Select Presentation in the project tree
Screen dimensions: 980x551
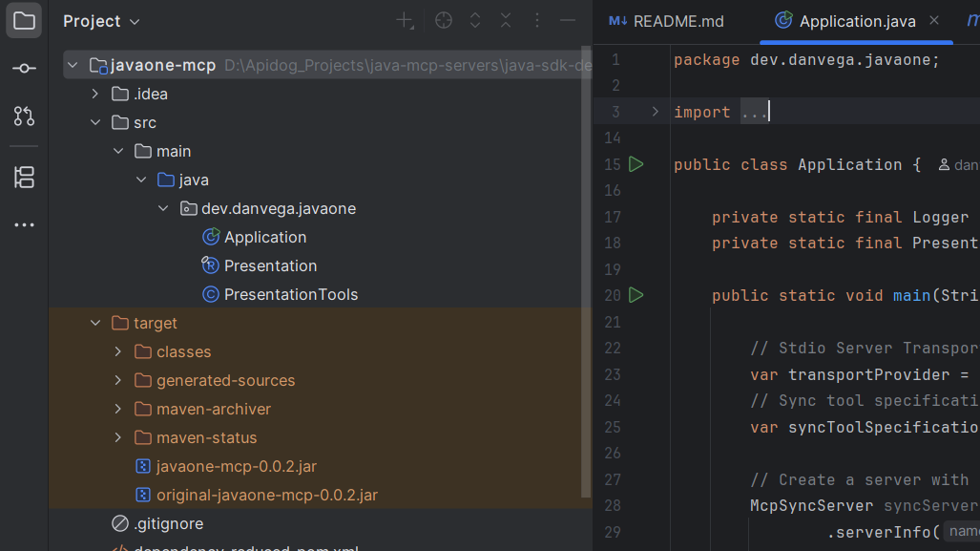271,265
